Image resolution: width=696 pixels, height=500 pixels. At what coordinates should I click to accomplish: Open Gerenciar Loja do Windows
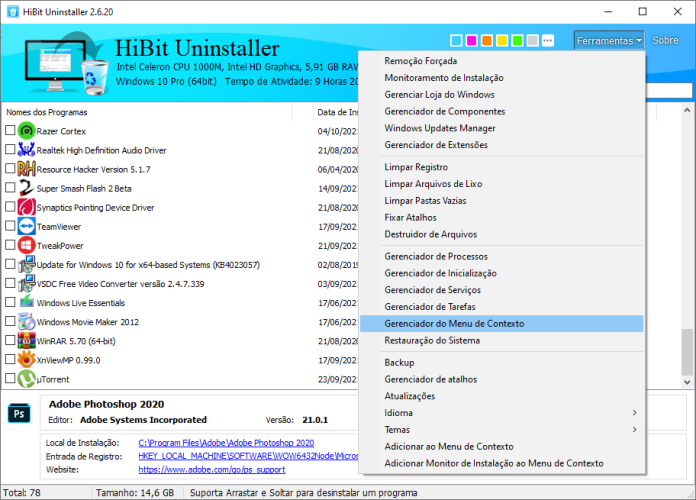[502, 95]
